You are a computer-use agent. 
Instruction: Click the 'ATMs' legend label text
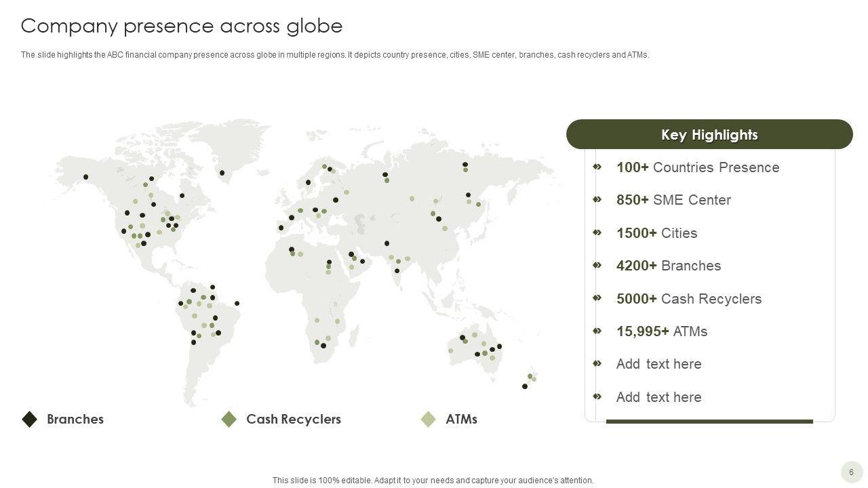tap(461, 420)
